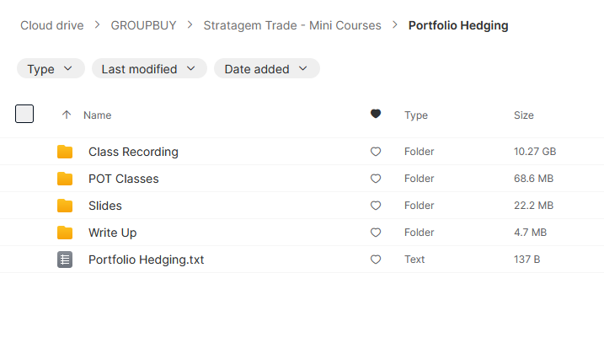The height and width of the screenshot is (364, 604).
Task: Navigate to GROUPBUY breadcrumb folder
Action: pos(144,25)
